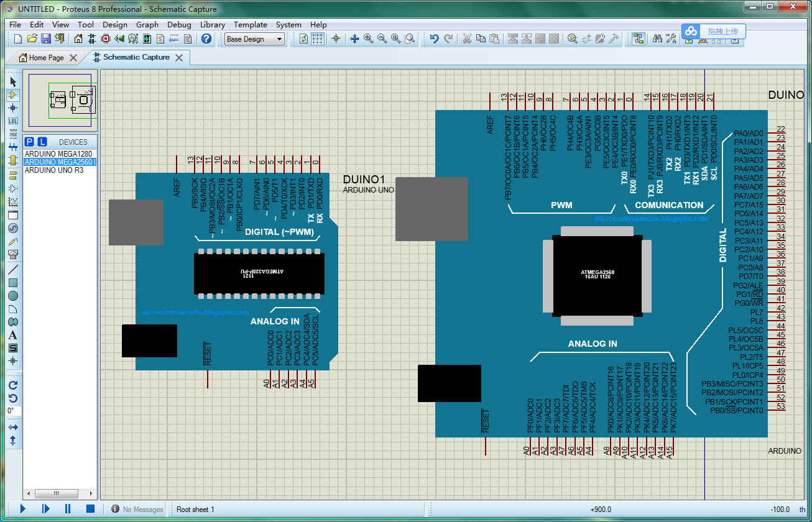Screen dimensions: 812x522
Task: Select ARDUINO MEGA2560 in devices list
Action: coord(60,162)
